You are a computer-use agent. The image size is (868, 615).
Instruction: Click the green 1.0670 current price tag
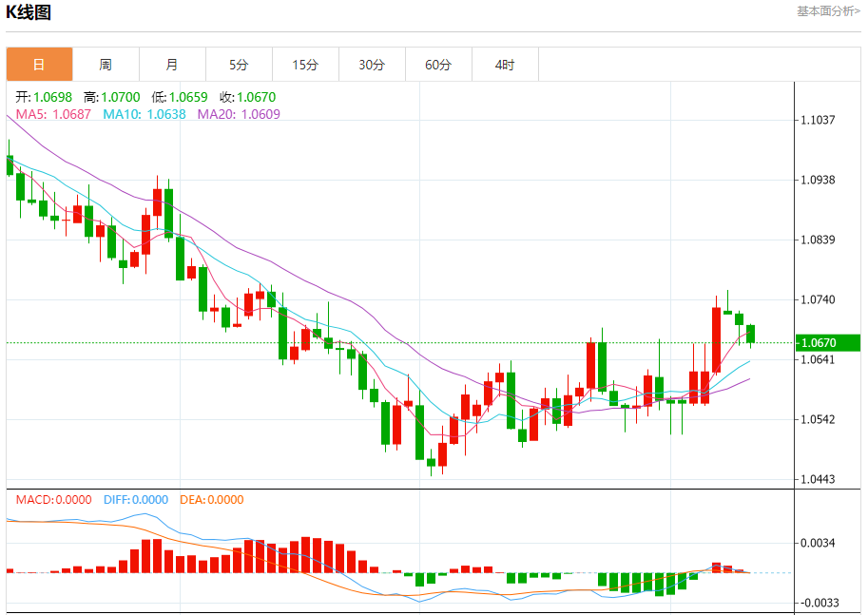point(827,342)
